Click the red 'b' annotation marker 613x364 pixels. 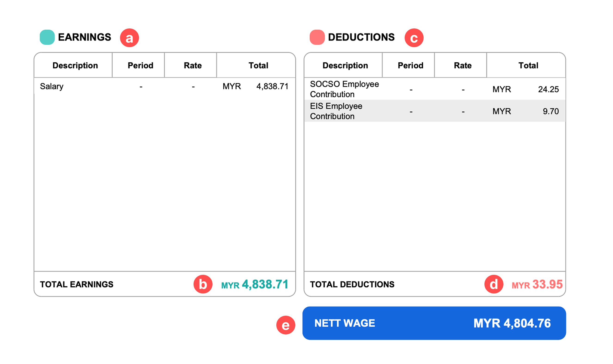pyautogui.click(x=203, y=284)
